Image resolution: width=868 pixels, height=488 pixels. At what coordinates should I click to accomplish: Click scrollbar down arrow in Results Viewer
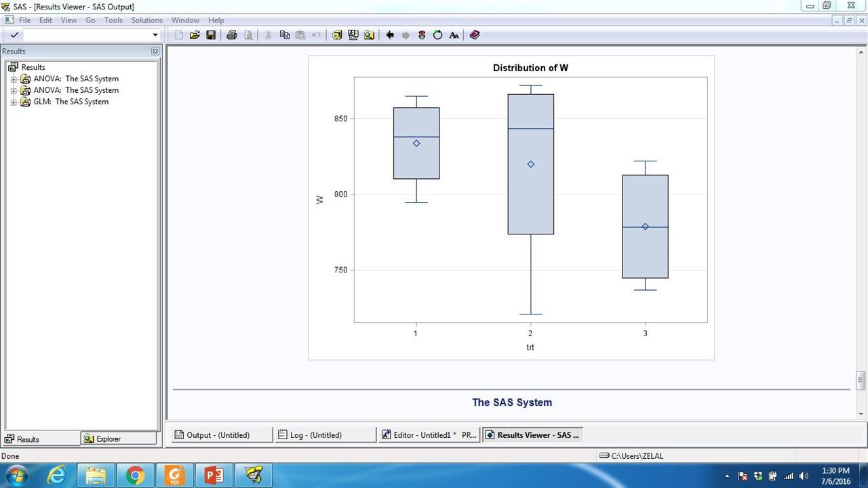point(861,413)
